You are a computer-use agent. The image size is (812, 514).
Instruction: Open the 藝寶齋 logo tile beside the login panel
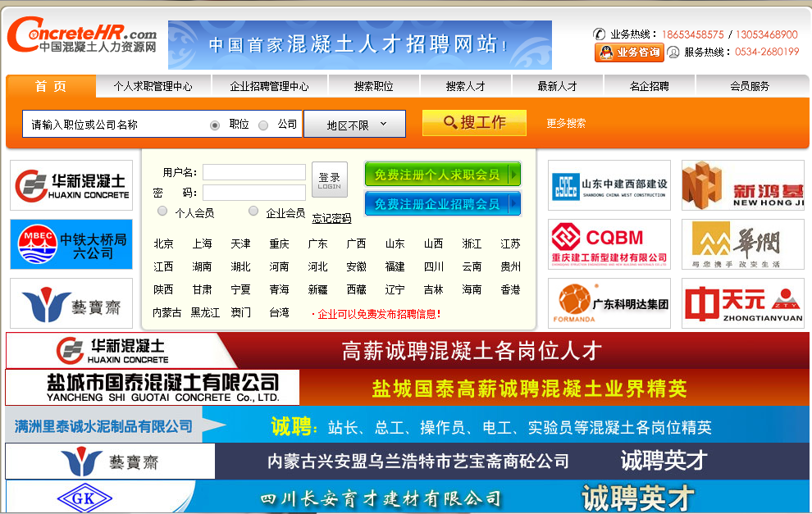[71, 303]
